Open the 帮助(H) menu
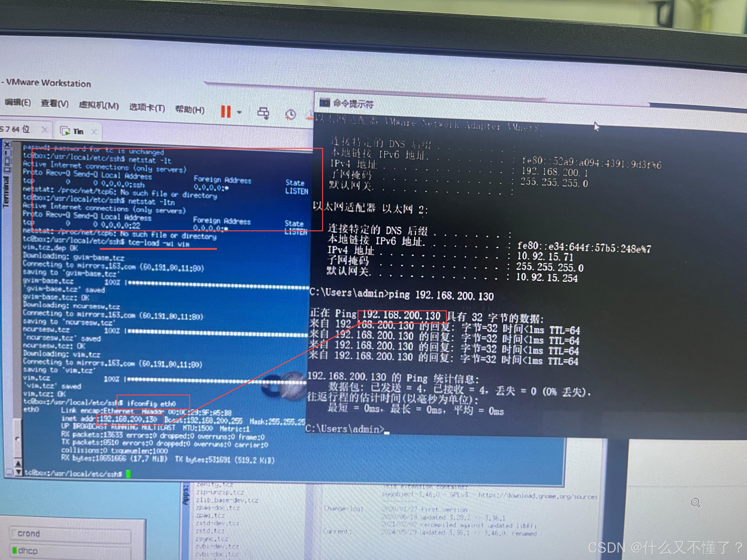747x560 pixels. click(190, 110)
